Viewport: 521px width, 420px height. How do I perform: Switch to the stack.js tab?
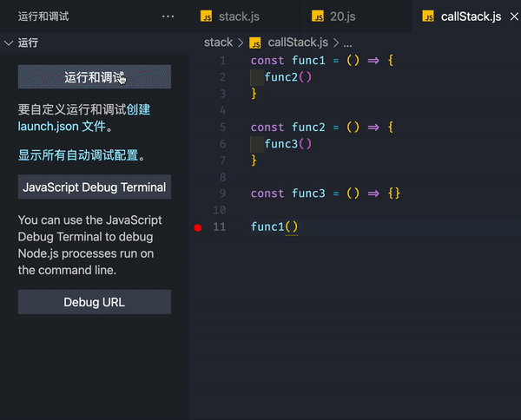[239, 16]
